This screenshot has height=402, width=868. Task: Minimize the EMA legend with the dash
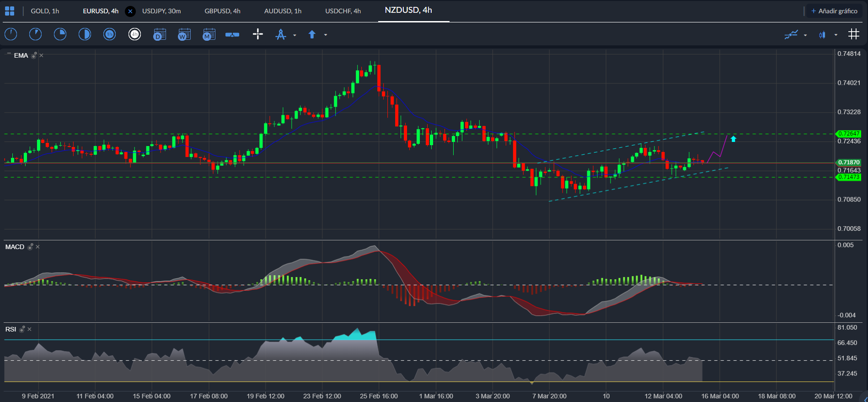click(9, 54)
